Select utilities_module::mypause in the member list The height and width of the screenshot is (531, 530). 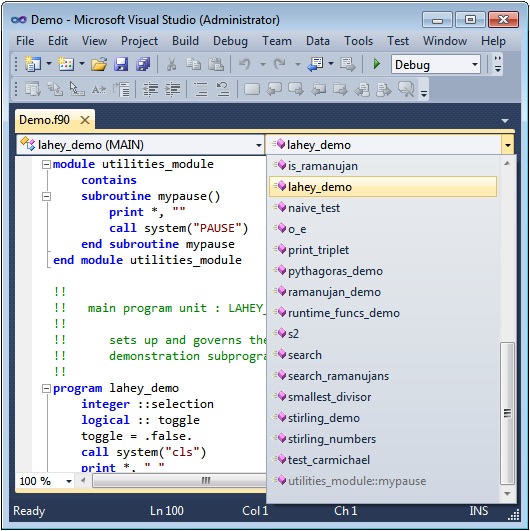(383, 481)
